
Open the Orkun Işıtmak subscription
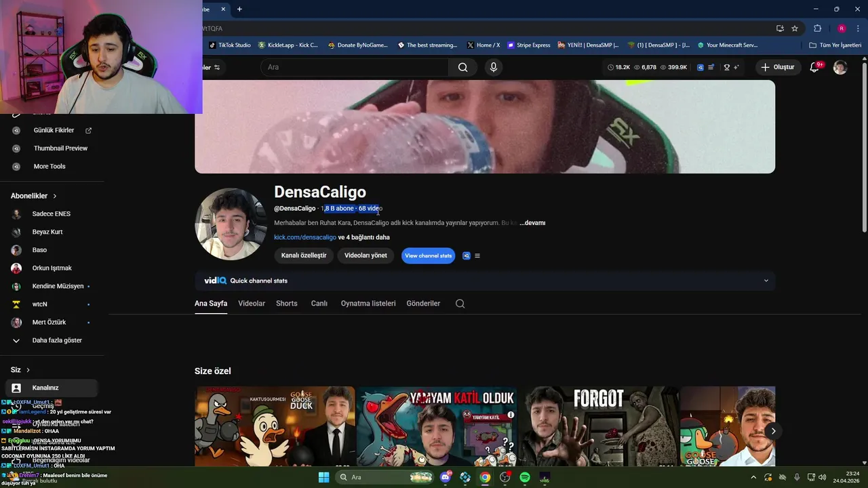[x=53, y=268]
